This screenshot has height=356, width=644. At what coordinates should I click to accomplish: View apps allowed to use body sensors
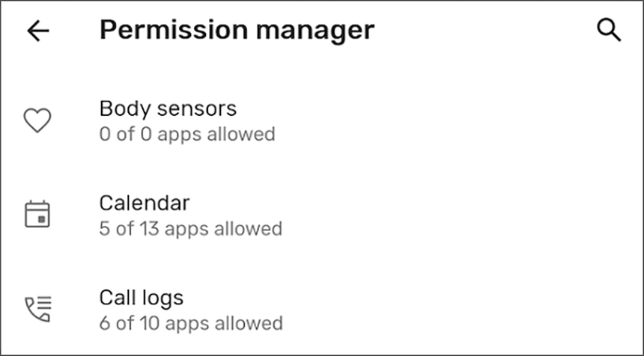187,121
